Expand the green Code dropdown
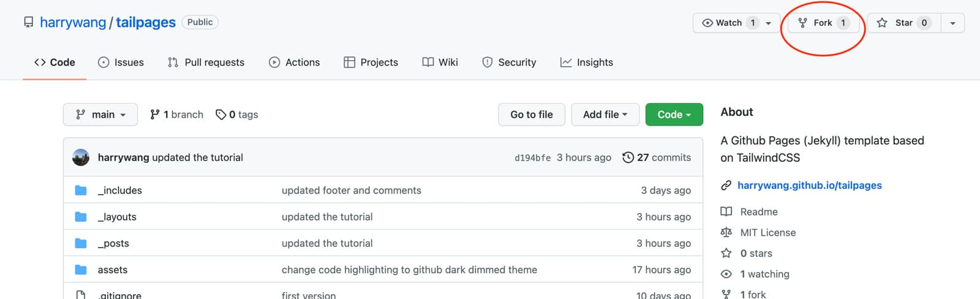Viewport: 980px width, 299px height. pyautogui.click(x=674, y=115)
